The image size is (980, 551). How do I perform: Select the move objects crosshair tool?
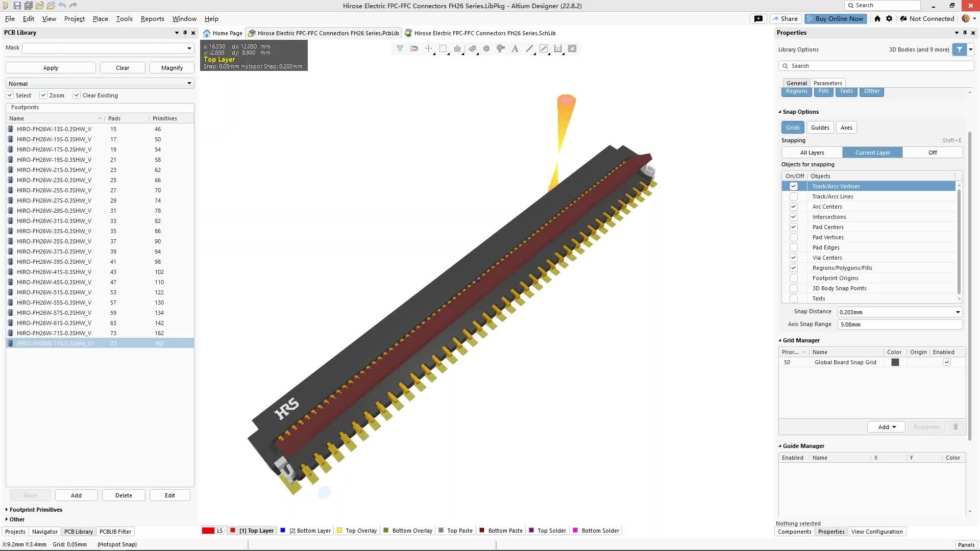428,48
